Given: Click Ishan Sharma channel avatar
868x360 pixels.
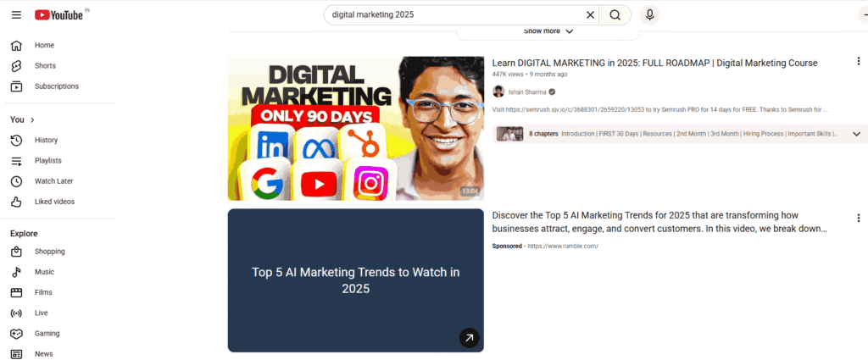Looking at the screenshot, I should (498, 91).
